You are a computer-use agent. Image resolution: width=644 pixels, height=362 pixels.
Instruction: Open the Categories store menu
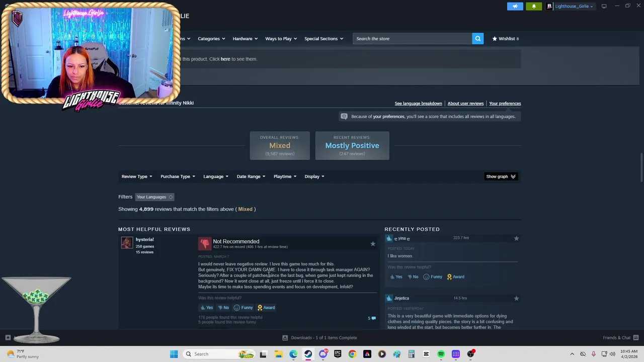tap(211, 39)
